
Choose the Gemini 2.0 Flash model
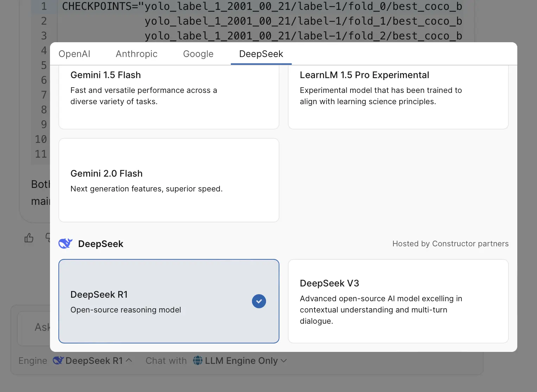169,180
